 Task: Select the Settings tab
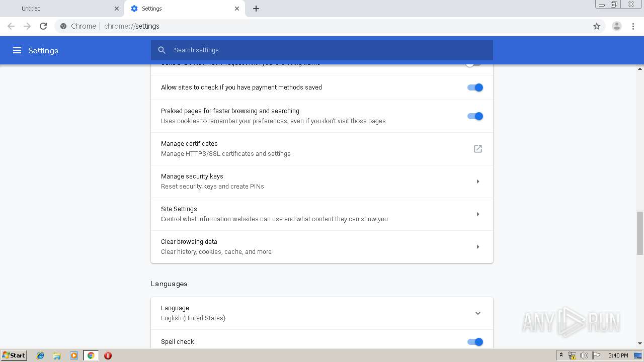(x=184, y=9)
